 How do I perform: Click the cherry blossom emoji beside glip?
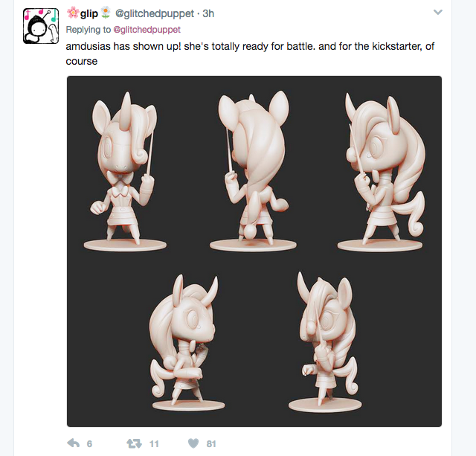73,13
